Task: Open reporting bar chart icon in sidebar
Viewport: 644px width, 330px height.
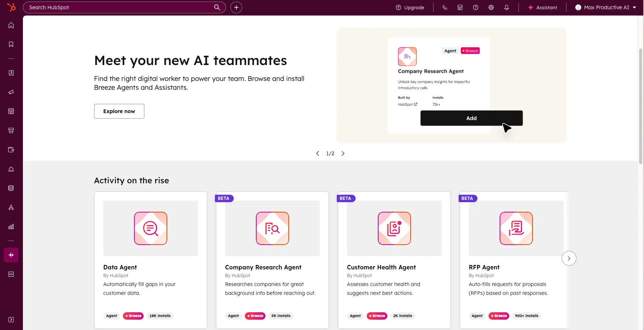Action: 11,227
